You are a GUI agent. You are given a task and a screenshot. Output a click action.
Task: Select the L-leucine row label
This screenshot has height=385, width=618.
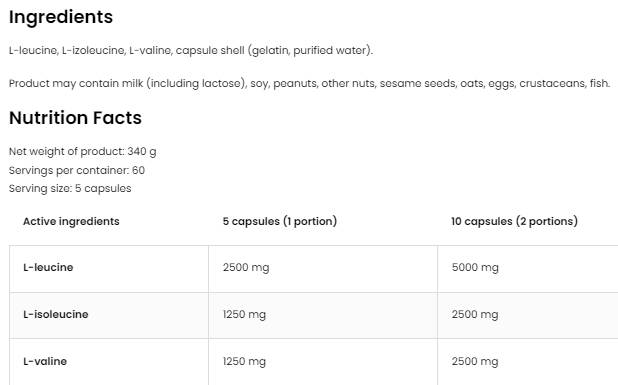coord(48,268)
